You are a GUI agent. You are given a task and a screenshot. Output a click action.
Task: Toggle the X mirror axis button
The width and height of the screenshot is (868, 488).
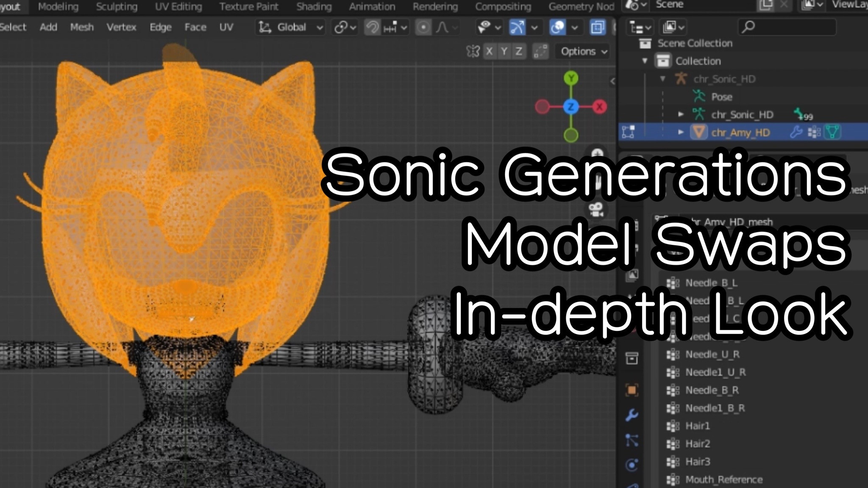pyautogui.click(x=488, y=51)
